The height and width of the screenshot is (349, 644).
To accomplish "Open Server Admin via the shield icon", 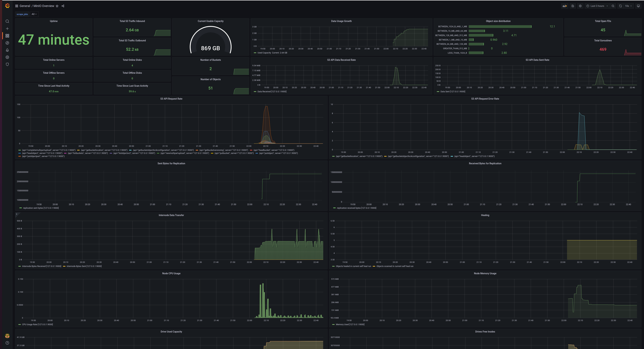I will coord(7,64).
